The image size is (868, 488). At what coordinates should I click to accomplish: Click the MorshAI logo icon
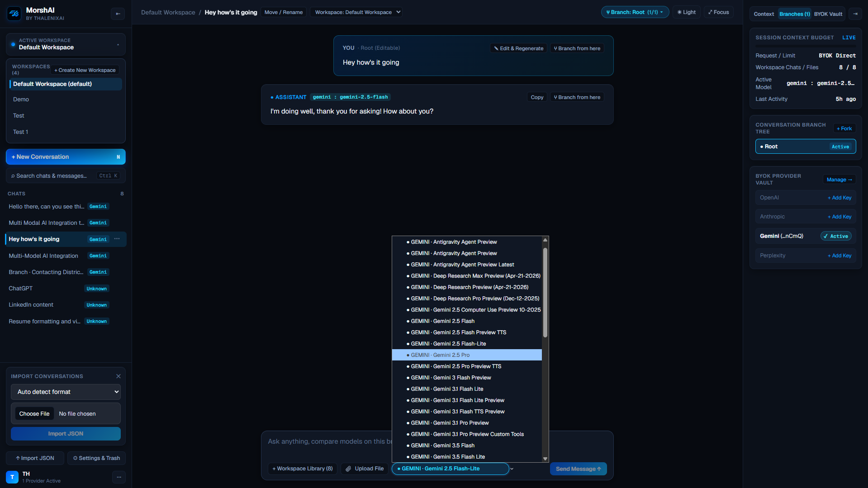(x=14, y=14)
